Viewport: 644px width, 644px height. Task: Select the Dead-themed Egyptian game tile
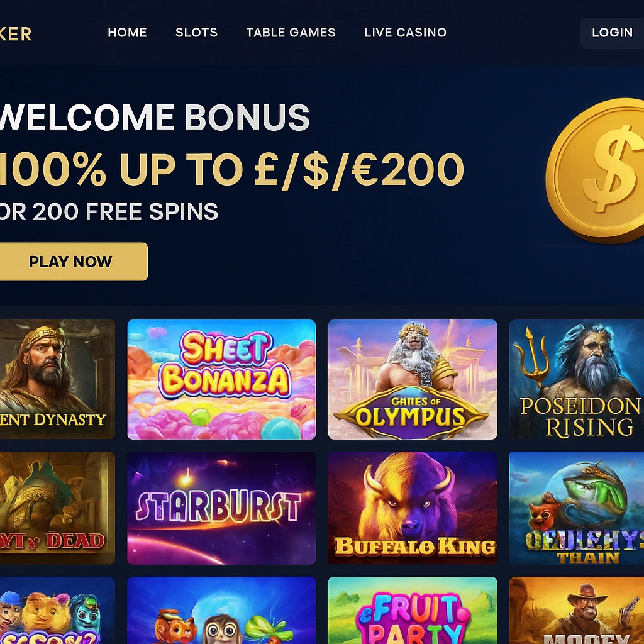coord(57,508)
